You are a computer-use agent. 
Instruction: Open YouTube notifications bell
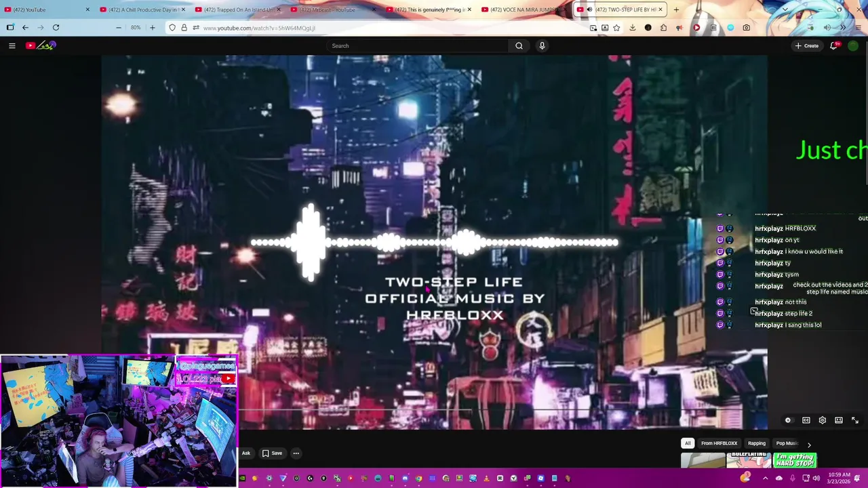click(x=835, y=45)
